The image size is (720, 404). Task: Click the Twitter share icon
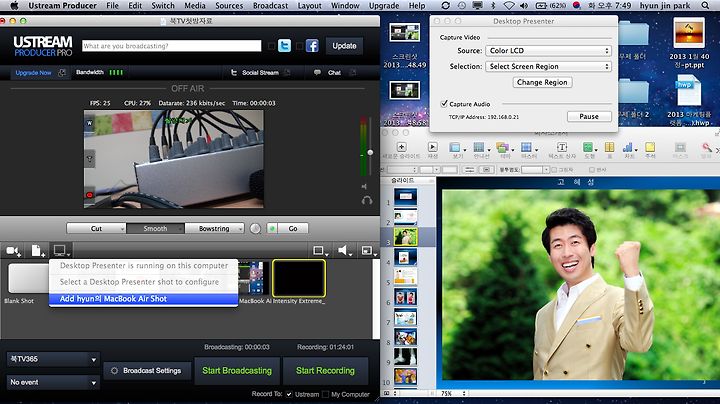coord(284,46)
